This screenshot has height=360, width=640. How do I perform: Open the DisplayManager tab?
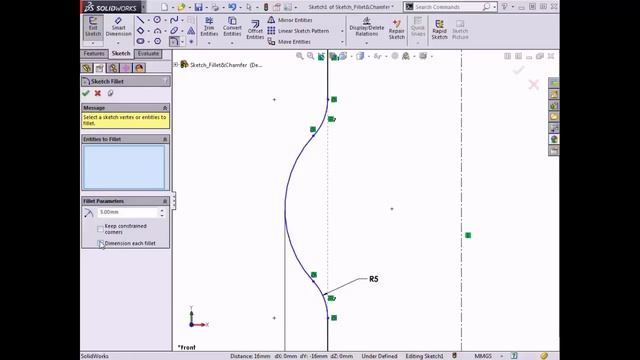tap(139, 68)
